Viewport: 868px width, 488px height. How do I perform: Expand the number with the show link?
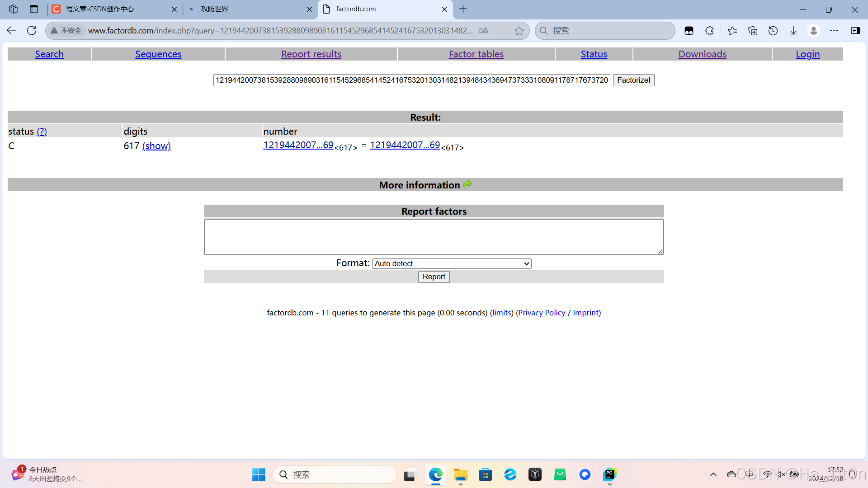[x=156, y=145]
